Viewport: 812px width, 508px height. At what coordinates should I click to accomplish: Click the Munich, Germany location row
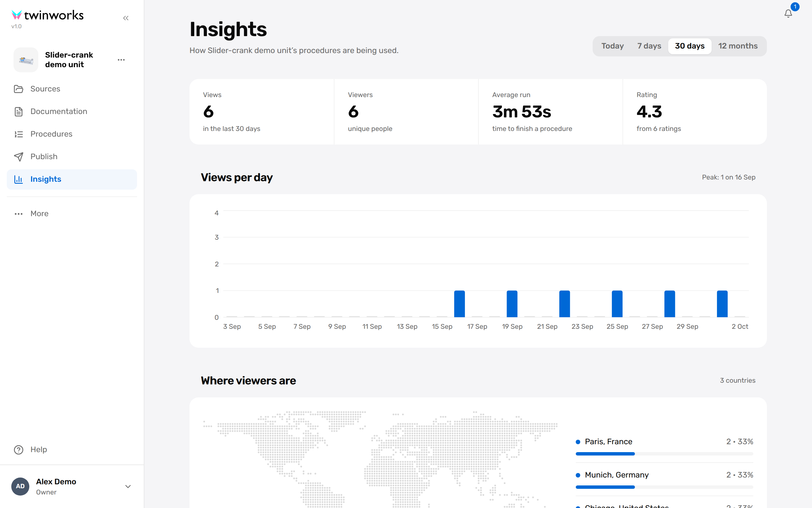pyautogui.click(x=664, y=479)
